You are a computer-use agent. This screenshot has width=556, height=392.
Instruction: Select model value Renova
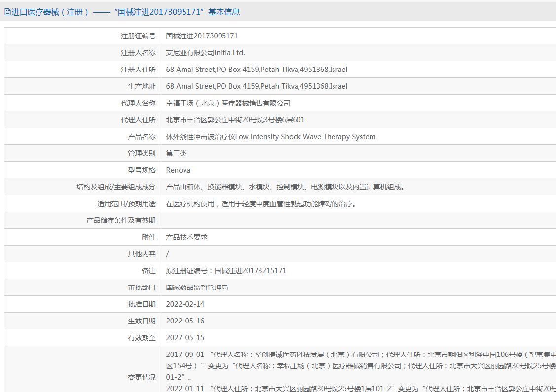(x=178, y=170)
